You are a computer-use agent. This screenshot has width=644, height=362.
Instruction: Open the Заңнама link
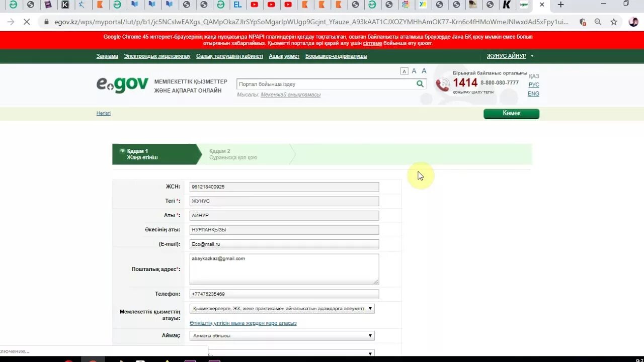click(107, 56)
